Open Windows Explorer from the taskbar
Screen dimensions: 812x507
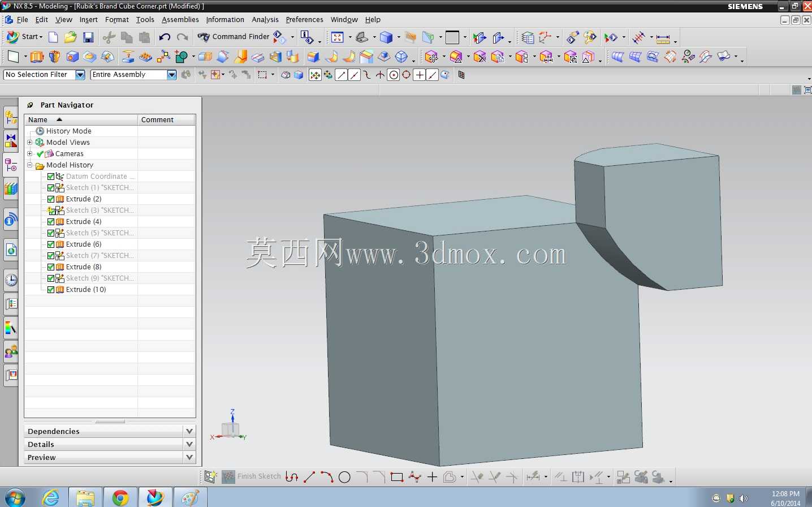click(x=85, y=497)
